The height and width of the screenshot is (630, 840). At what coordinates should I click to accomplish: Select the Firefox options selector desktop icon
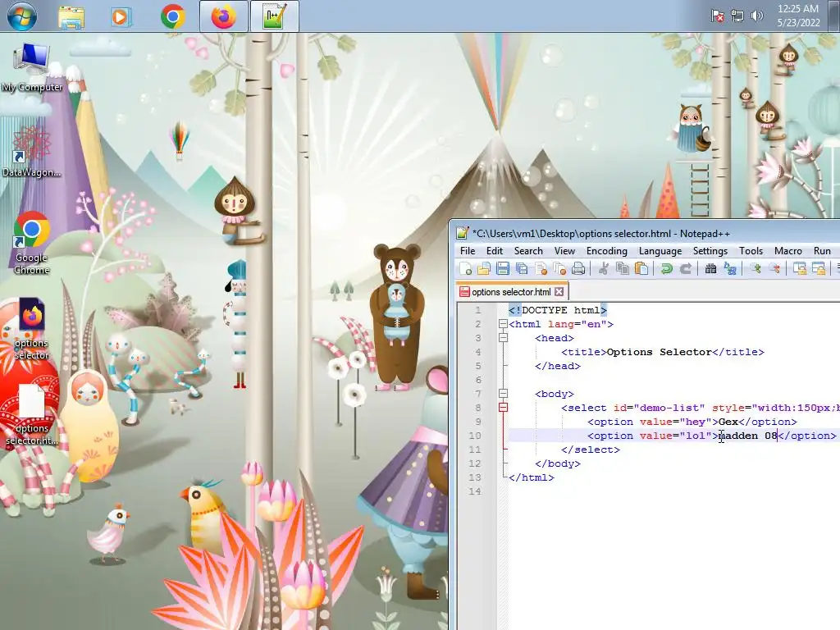pos(32,328)
